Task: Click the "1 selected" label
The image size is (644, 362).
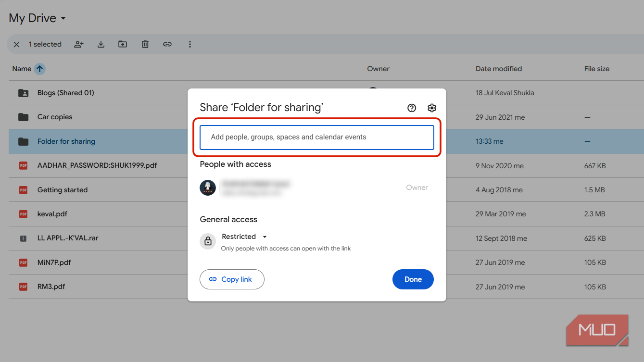Action: 45,44
